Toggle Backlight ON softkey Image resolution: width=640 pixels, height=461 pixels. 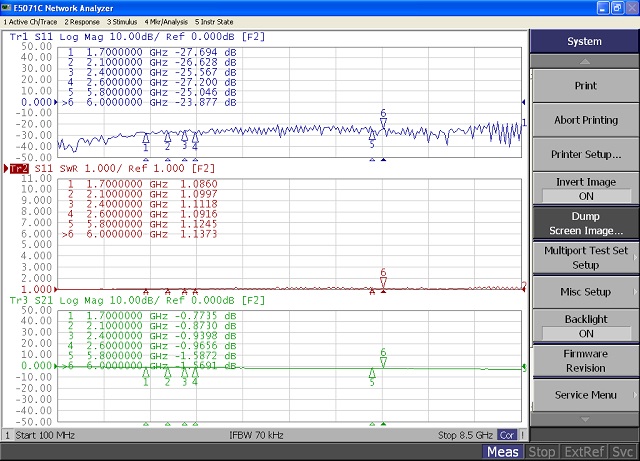(585, 326)
